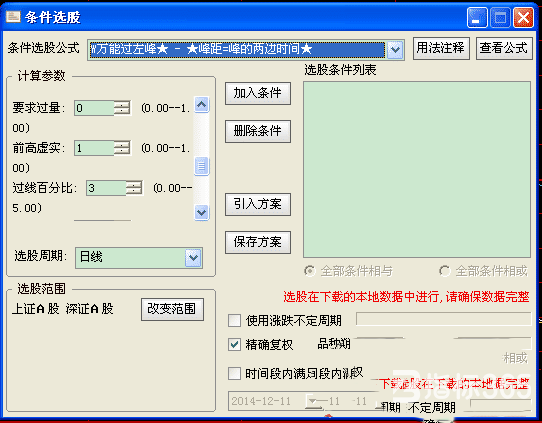
Task: Click the 加入条件 button
Action: click(x=258, y=93)
